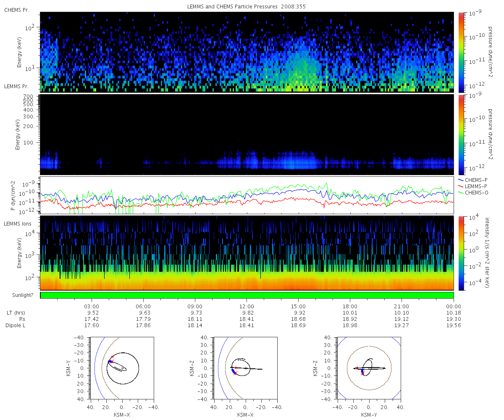504x420 pixels.
Task: Click the 03:00 time axis tick label
Action: point(92,306)
